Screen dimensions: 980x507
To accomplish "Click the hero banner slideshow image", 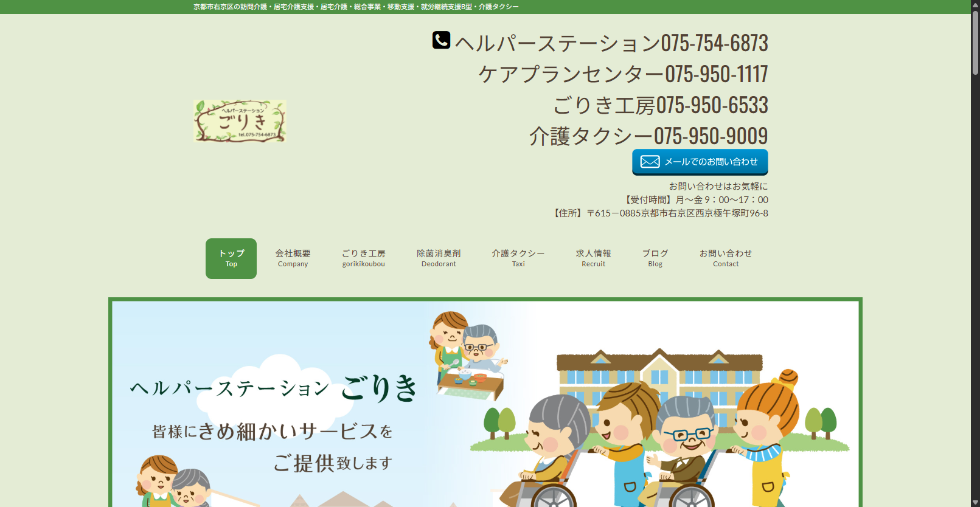I will [485, 403].
